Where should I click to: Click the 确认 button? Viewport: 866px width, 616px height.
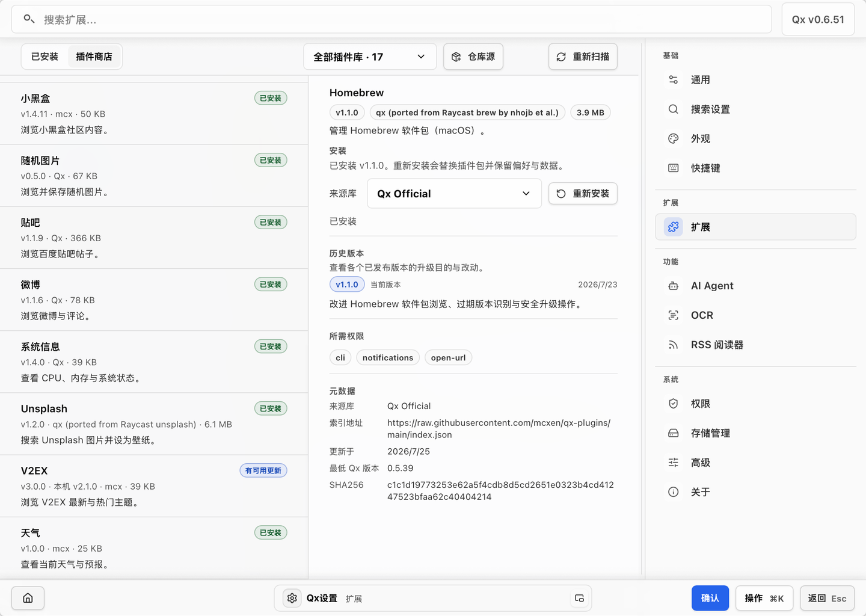710,599
